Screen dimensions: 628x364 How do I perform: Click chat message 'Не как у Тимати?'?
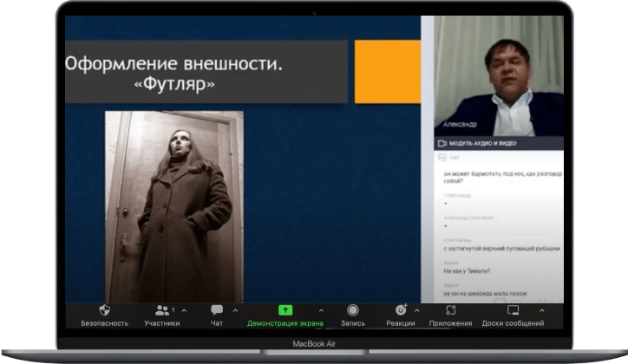[x=468, y=271]
